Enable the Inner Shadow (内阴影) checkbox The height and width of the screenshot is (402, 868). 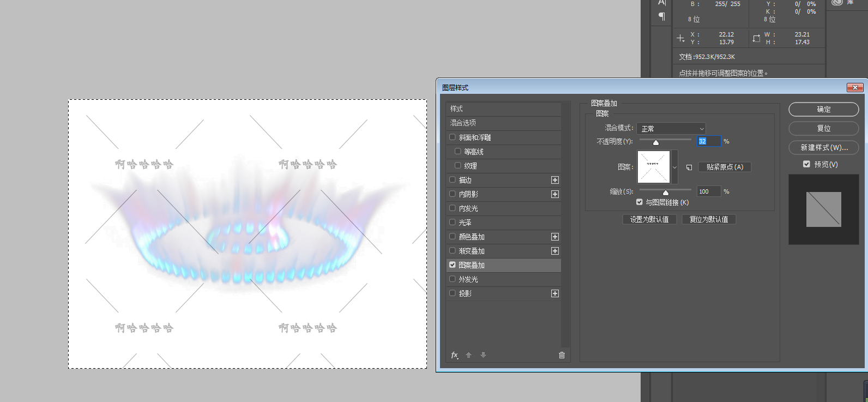tap(453, 194)
